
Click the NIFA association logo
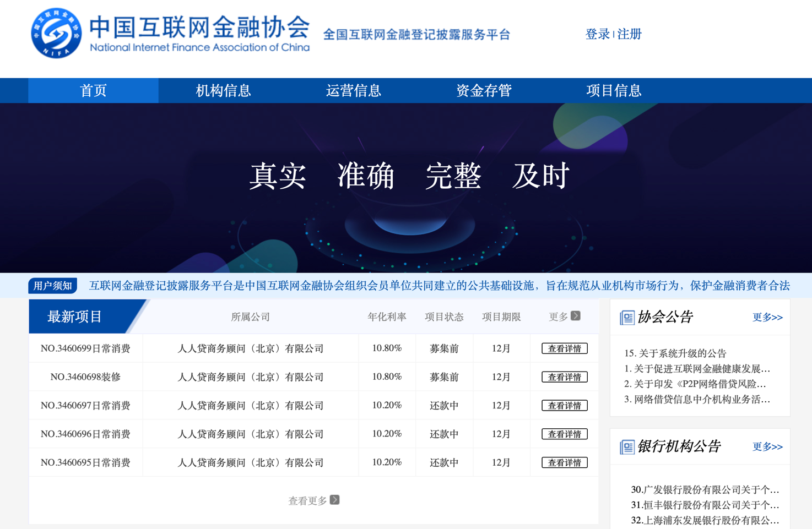coord(56,34)
